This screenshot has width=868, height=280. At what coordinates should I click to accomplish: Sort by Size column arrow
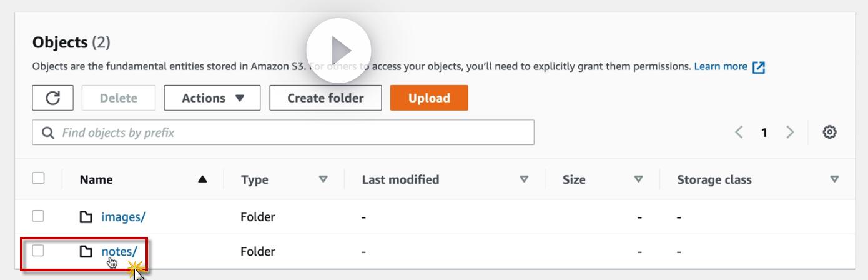click(638, 179)
